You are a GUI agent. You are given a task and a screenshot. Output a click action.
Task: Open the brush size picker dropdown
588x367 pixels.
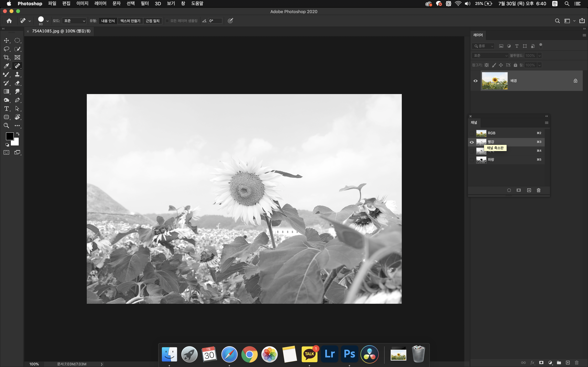coord(47,21)
